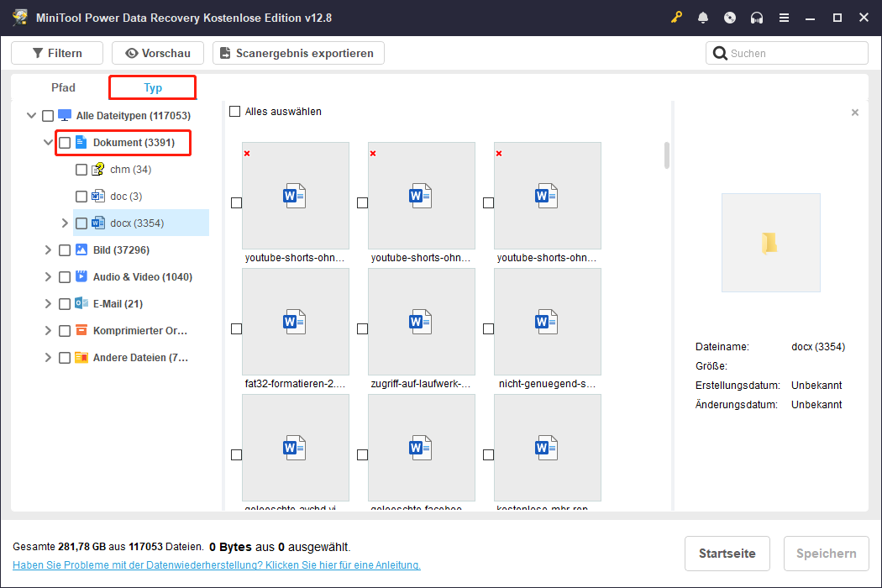
Task: Open the notifications bell icon
Action: (x=703, y=17)
